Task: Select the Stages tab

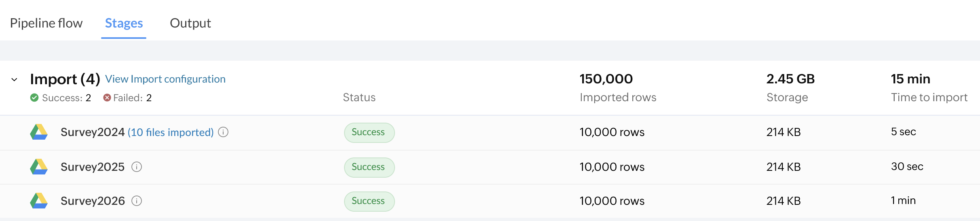Action: (x=124, y=23)
